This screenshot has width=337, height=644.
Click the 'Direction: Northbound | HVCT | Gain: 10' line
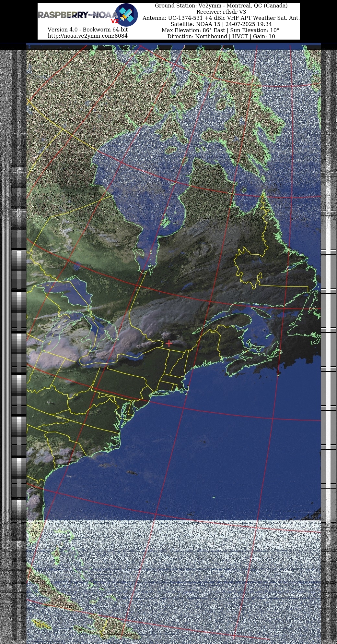(x=221, y=36)
